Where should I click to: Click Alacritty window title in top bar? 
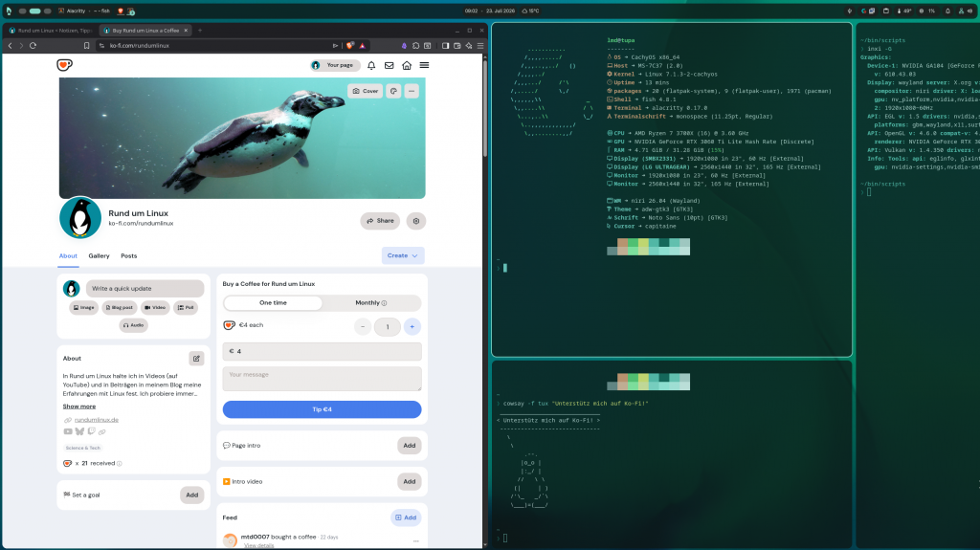[x=84, y=11]
